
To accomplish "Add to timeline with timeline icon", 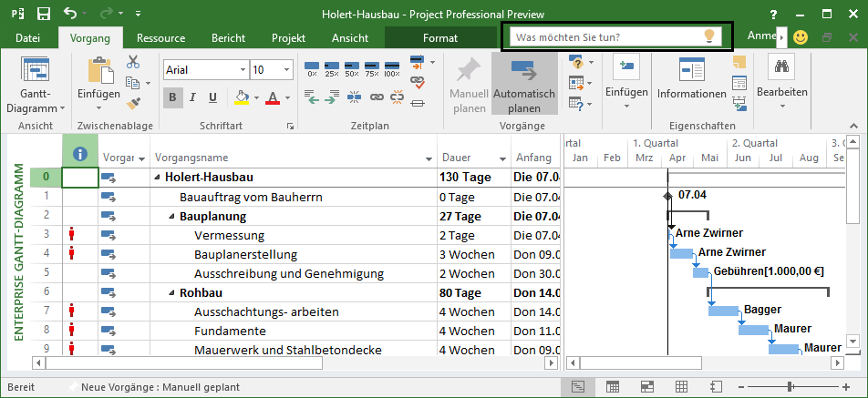I will pos(739,103).
